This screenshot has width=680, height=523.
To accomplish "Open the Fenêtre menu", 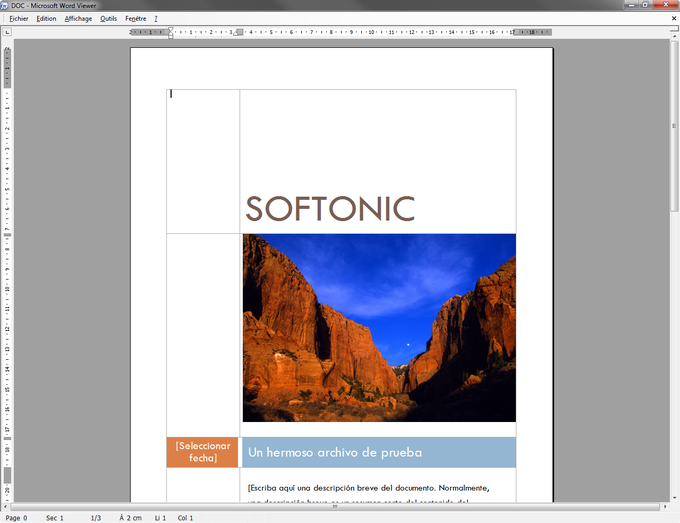I will tap(136, 19).
